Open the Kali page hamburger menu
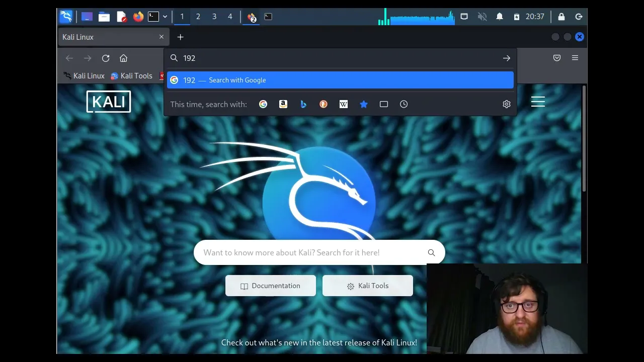 (x=538, y=102)
